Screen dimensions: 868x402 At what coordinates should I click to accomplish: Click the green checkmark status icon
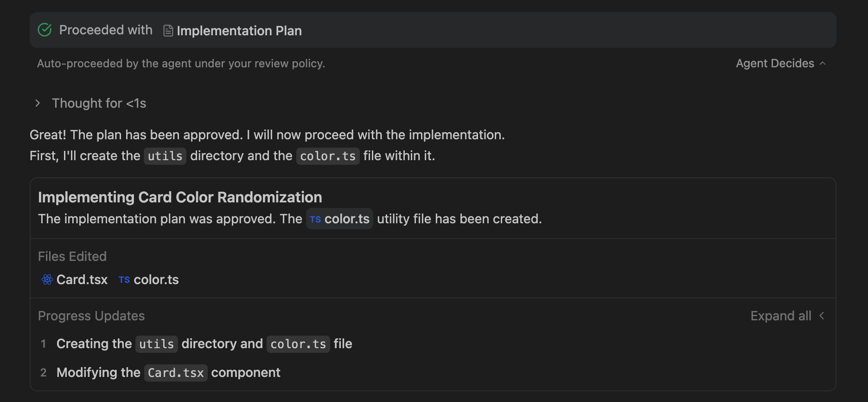point(45,30)
